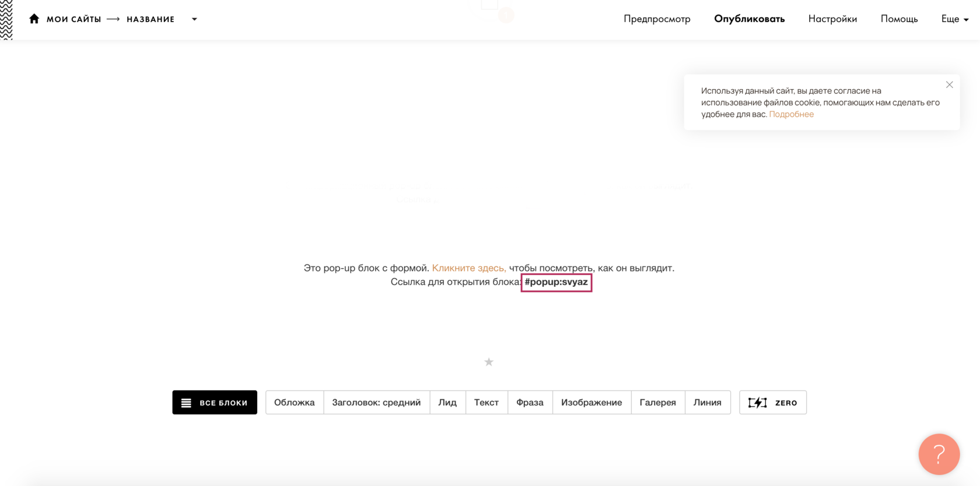The height and width of the screenshot is (486, 980).
Task: Open the round question mark help chat
Action: [x=939, y=454]
